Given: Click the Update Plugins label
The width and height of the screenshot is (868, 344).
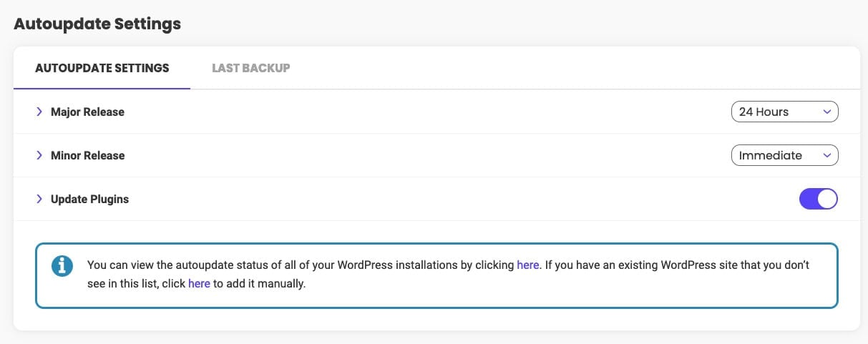Looking at the screenshot, I should point(89,199).
